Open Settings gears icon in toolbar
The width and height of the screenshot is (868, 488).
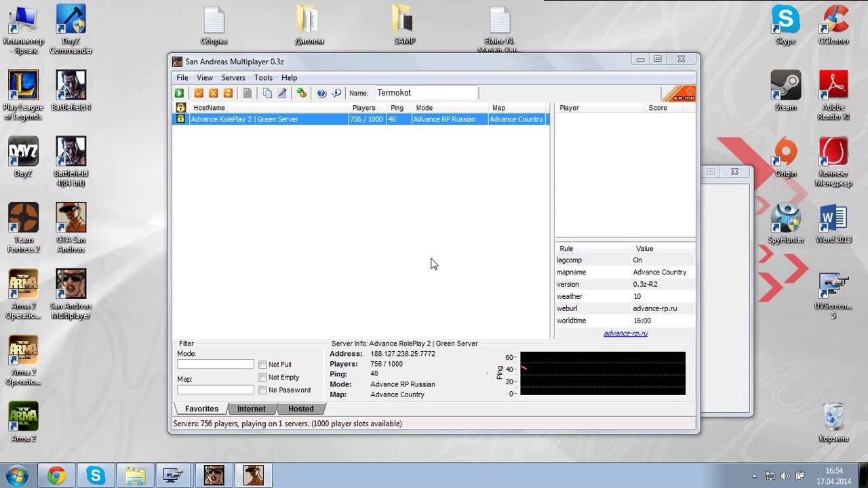[302, 94]
